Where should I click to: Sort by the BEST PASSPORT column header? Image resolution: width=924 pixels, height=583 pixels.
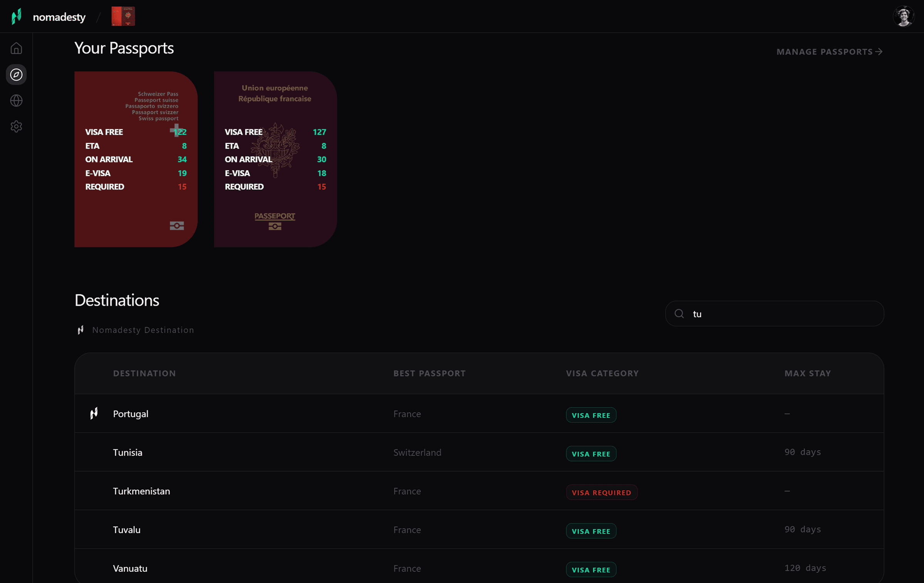point(429,373)
